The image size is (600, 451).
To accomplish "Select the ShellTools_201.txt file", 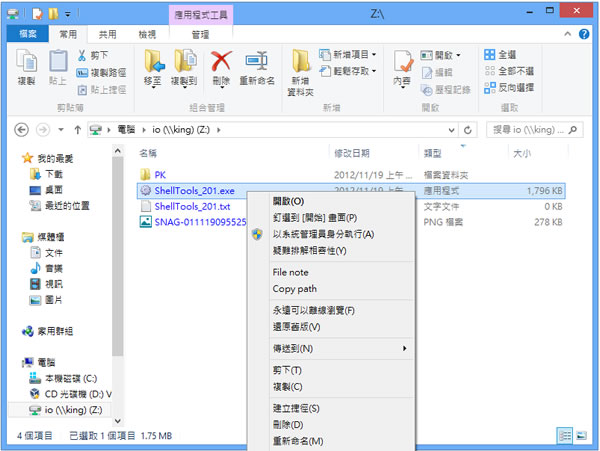I will (x=192, y=207).
